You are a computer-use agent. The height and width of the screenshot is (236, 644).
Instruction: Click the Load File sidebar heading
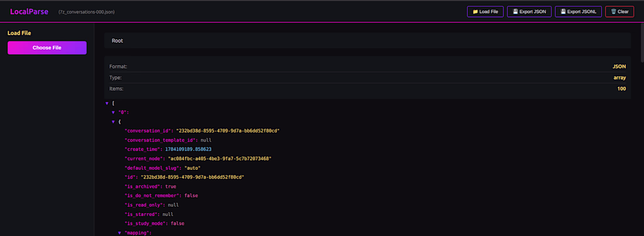[19, 33]
